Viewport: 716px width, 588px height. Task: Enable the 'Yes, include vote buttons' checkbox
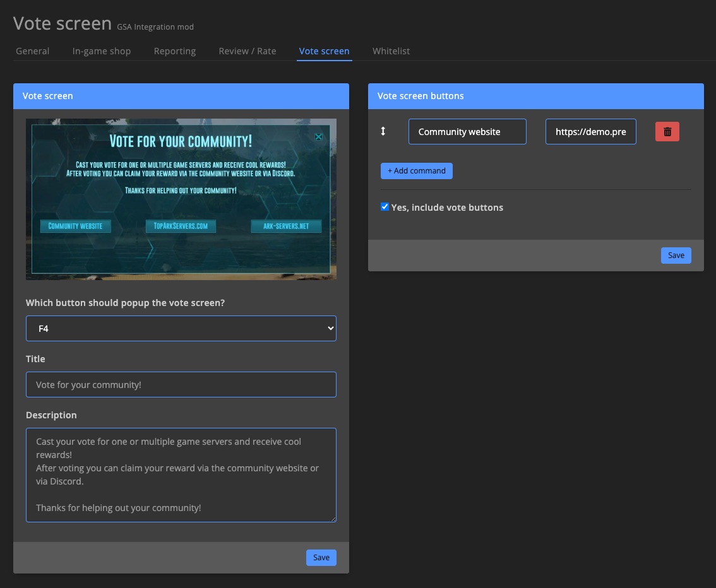[385, 206]
